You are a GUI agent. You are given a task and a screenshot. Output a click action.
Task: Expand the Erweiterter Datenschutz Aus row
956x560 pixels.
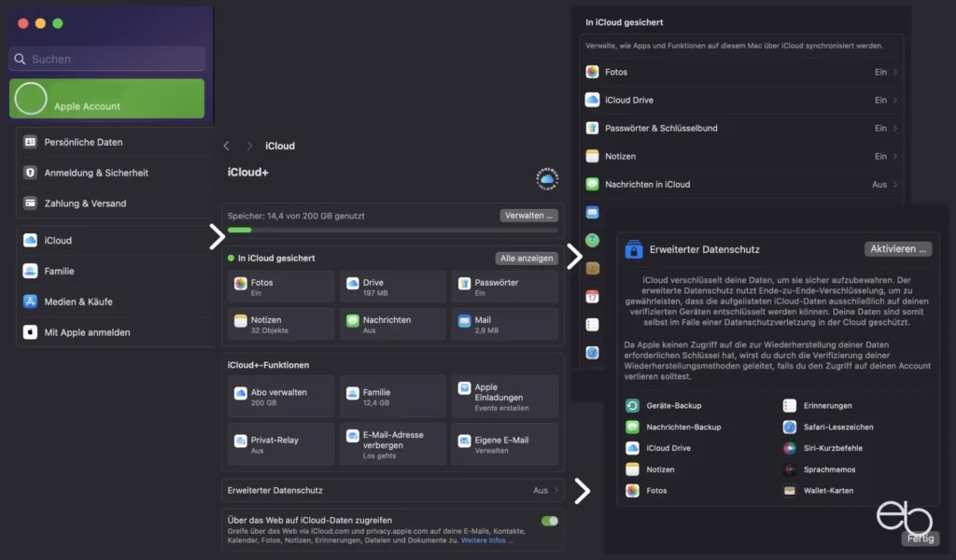[x=393, y=490]
